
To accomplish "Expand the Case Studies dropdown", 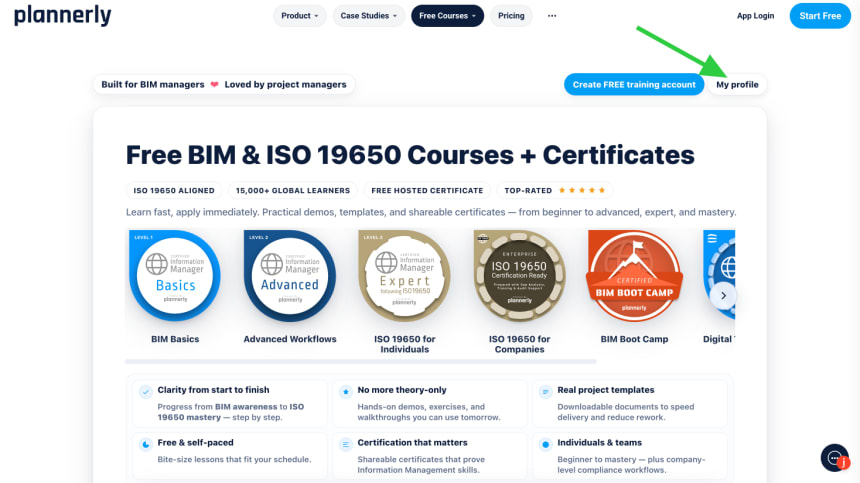I will click(369, 16).
